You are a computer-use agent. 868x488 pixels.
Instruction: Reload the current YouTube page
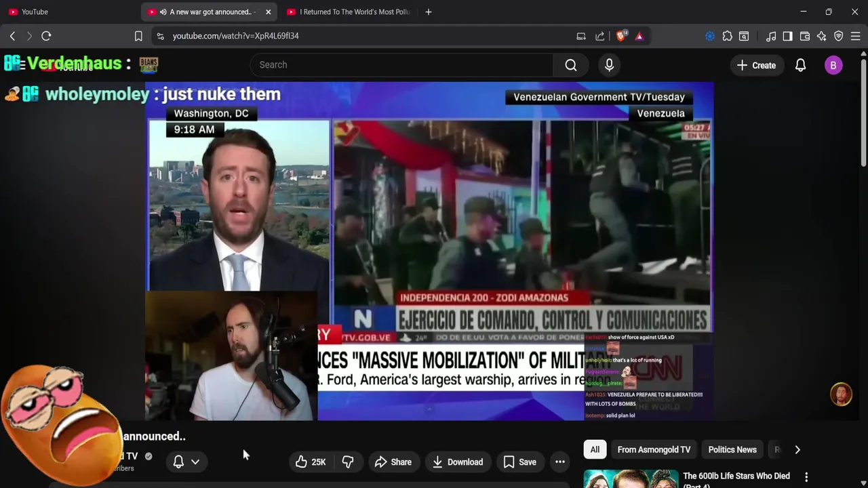[46, 36]
